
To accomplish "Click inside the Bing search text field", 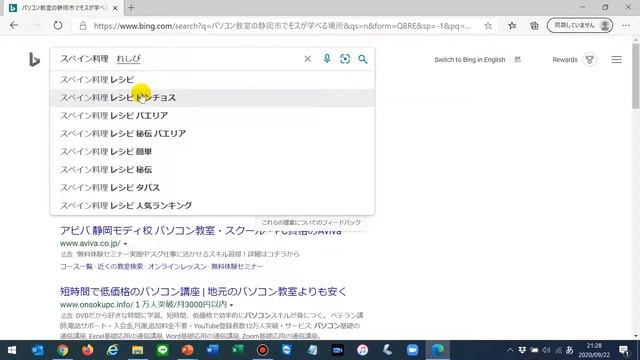I will coord(180,59).
